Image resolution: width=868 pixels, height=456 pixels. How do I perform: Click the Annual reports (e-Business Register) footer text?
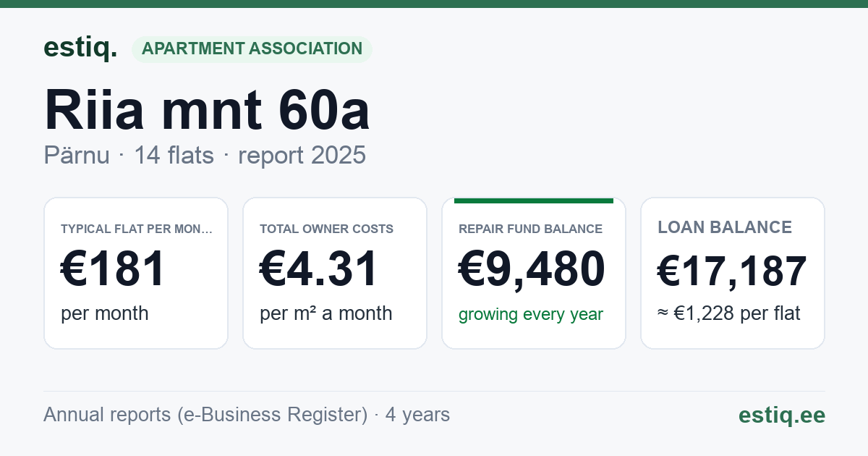(x=247, y=415)
